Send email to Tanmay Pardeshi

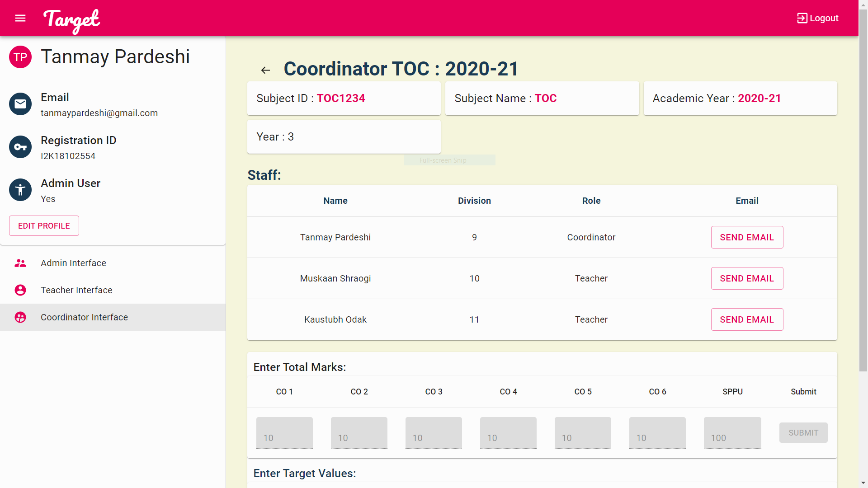pos(747,237)
